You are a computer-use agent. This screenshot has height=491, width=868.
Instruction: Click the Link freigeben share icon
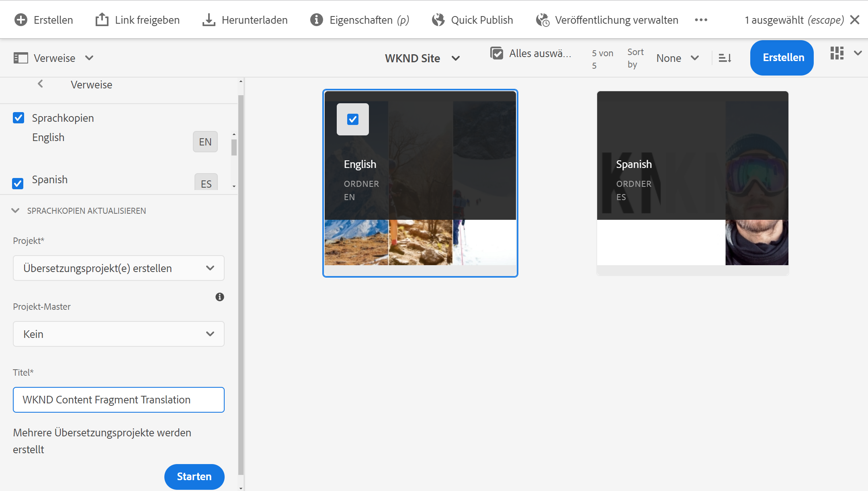102,20
